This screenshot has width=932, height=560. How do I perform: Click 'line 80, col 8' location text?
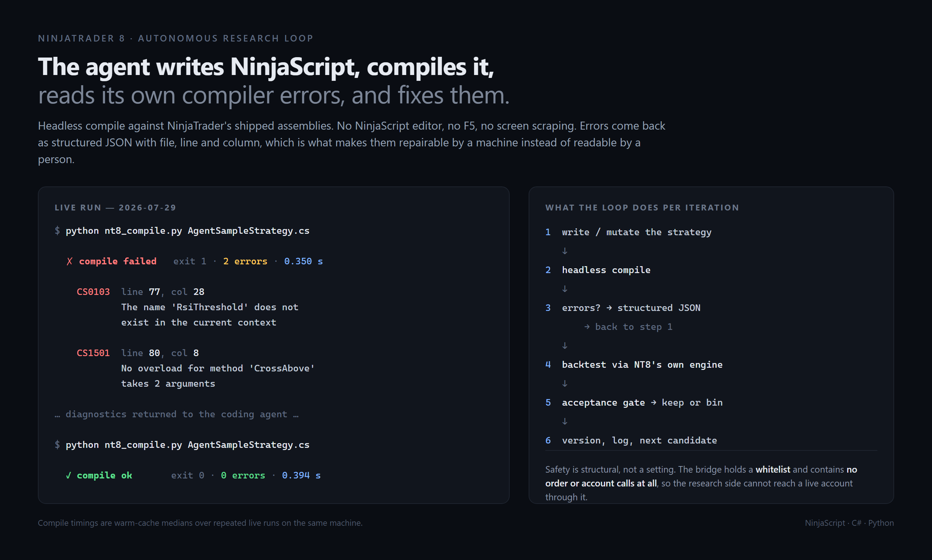pyautogui.click(x=160, y=353)
